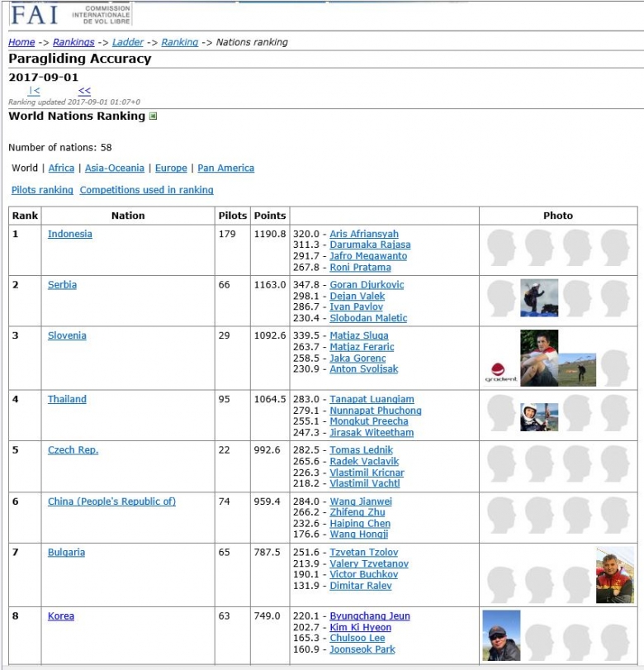Click Serbia row paraglider photo thumbnail
The height and width of the screenshot is (670, 644).
click(x=539, y=298)
